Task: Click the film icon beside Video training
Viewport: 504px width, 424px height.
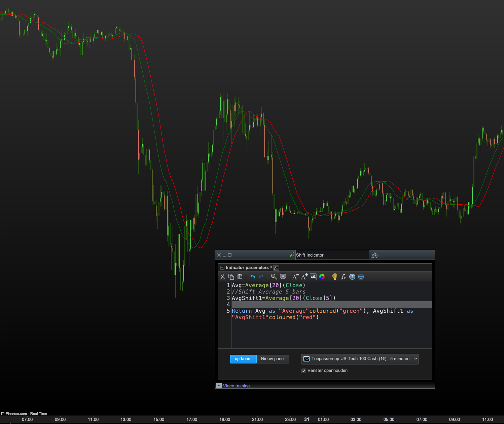Action: (x=219, y=386)
